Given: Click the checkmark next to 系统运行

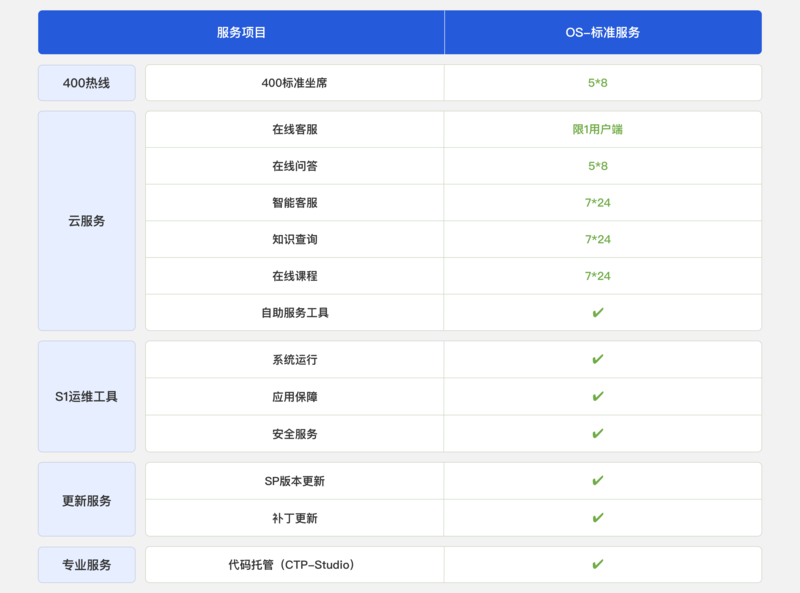Looking at the screenshot, I should coord(598,359).
